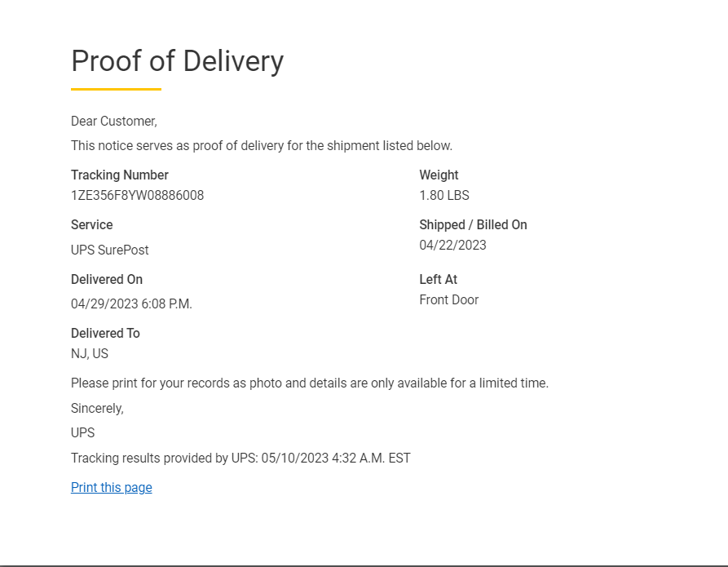Click the Delivered On label

pyautogui.click(x=107, y=279)
